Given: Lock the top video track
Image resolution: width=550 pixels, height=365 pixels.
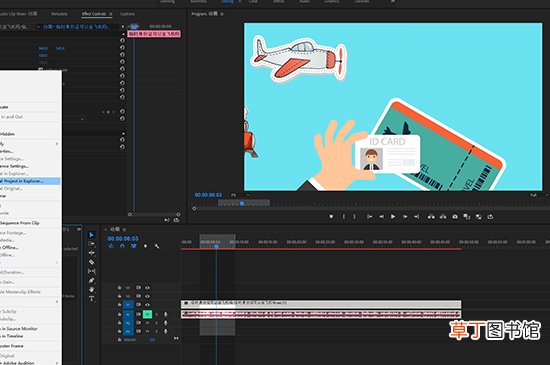Looking at the screenshot, I should coord(119,288).
